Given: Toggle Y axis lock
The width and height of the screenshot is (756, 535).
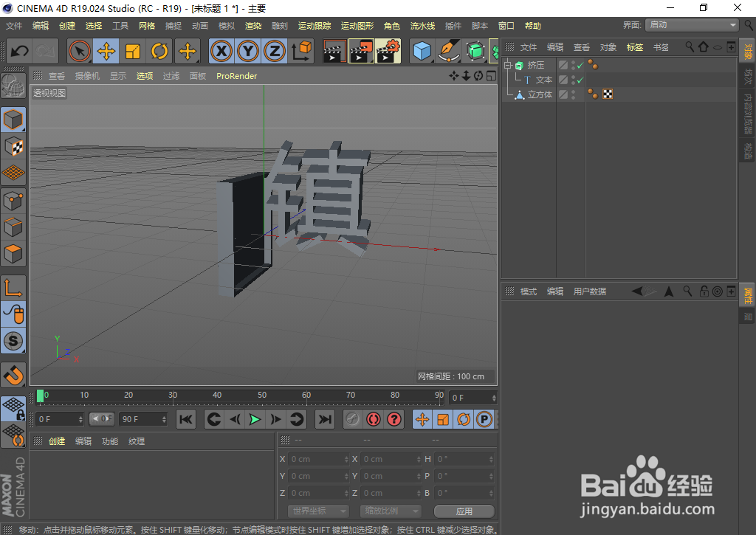Looking at the screenshot, I should 248,51.
